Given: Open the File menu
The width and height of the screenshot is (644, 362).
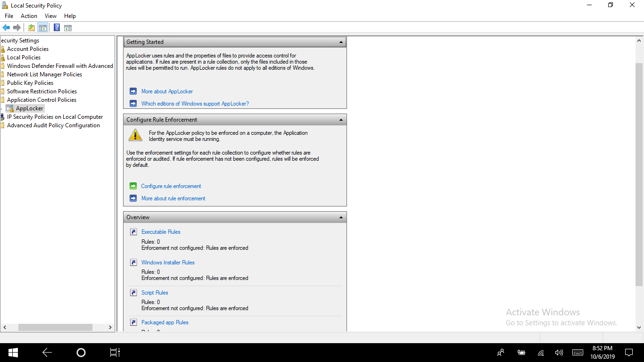Looking at the screenshot, I should [x=9, y=16].
